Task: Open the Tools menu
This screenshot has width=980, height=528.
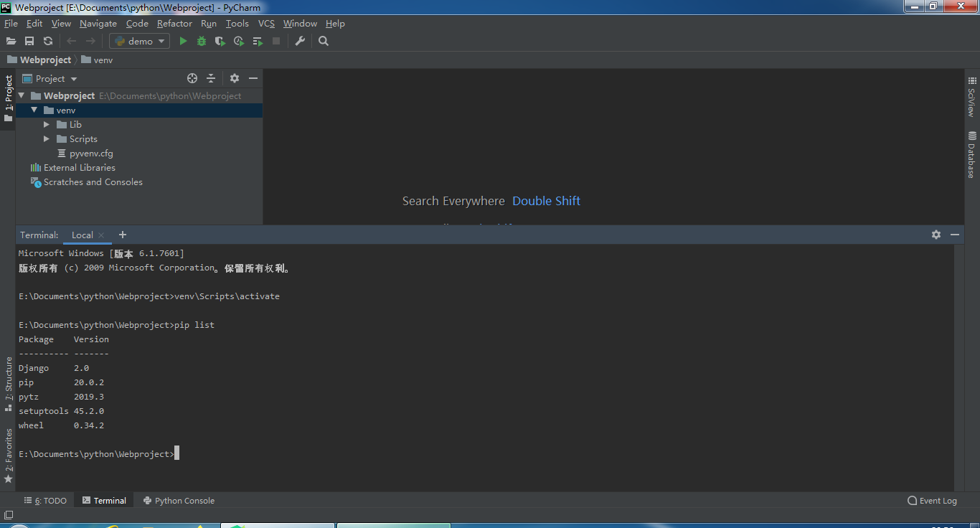Action: [x=237, y=24]
